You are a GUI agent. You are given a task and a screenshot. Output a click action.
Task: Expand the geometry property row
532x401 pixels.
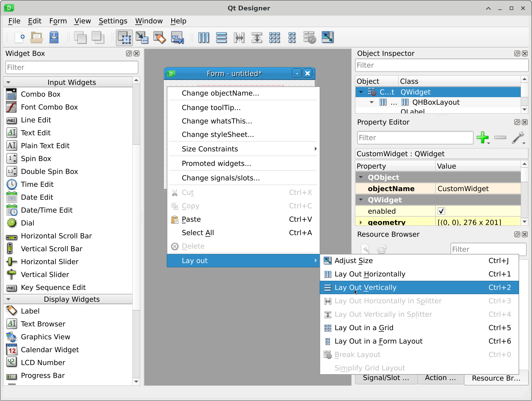point(361,222)
